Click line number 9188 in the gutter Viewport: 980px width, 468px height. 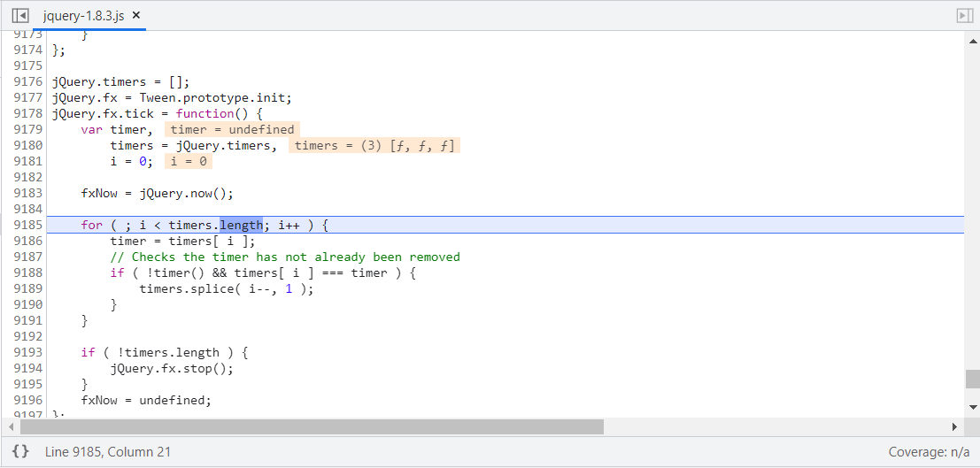pos(28,273)
